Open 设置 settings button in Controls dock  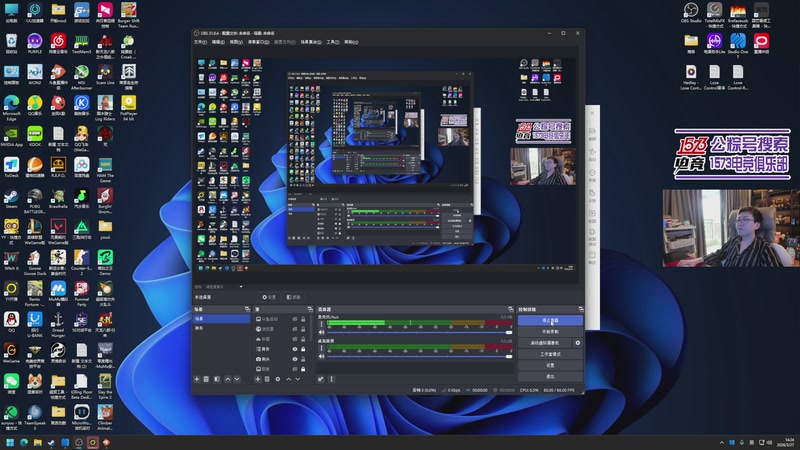(550, 365)
